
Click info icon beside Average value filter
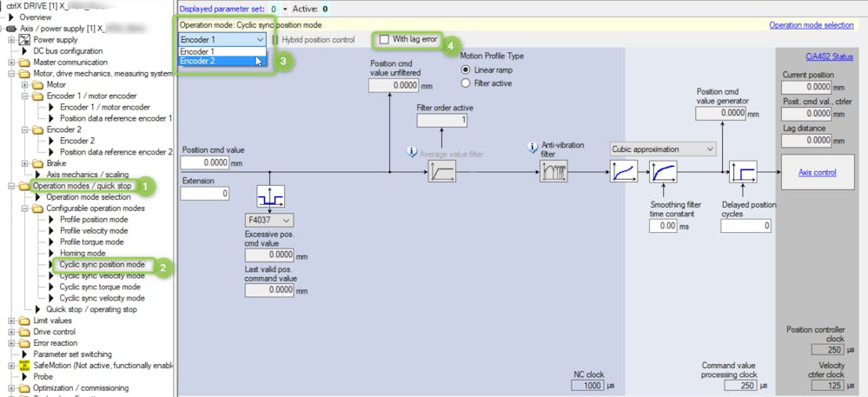pos(412,152)
